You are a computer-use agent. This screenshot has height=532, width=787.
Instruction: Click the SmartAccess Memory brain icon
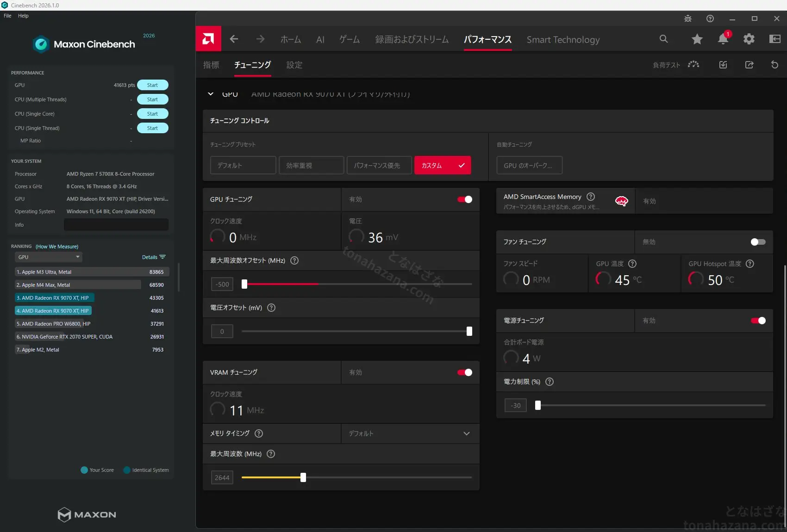coord(621,201)
